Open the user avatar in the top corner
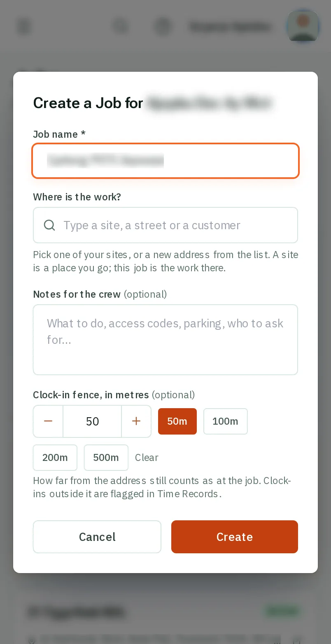 coord(303,26)
